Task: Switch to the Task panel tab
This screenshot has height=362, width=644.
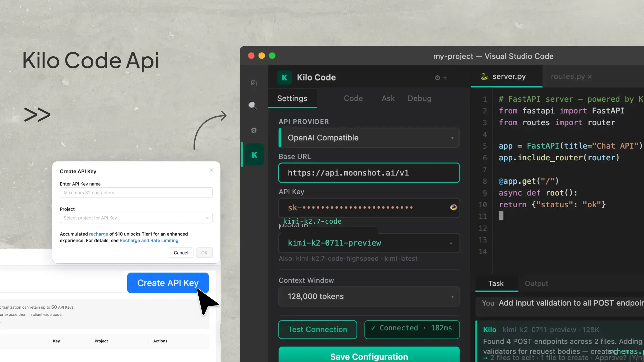Action: click(x=496, y=283)
